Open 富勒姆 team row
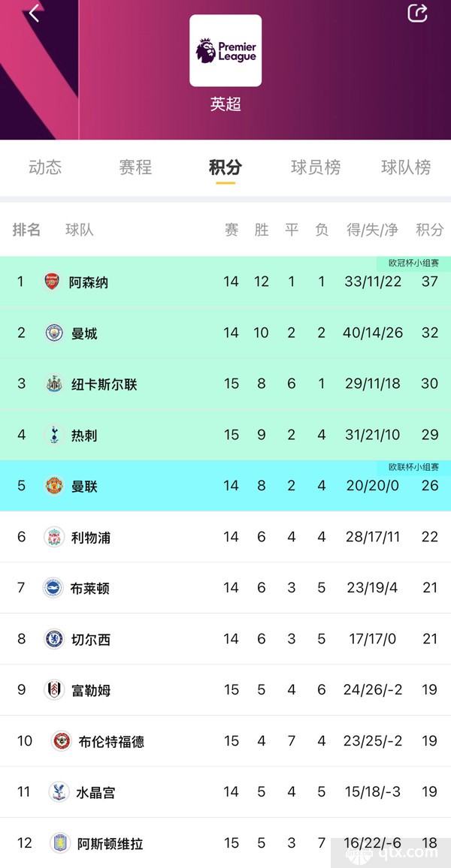Image resolution: width=451 pixels, height=868 pixels. click(x=225, y=690)
